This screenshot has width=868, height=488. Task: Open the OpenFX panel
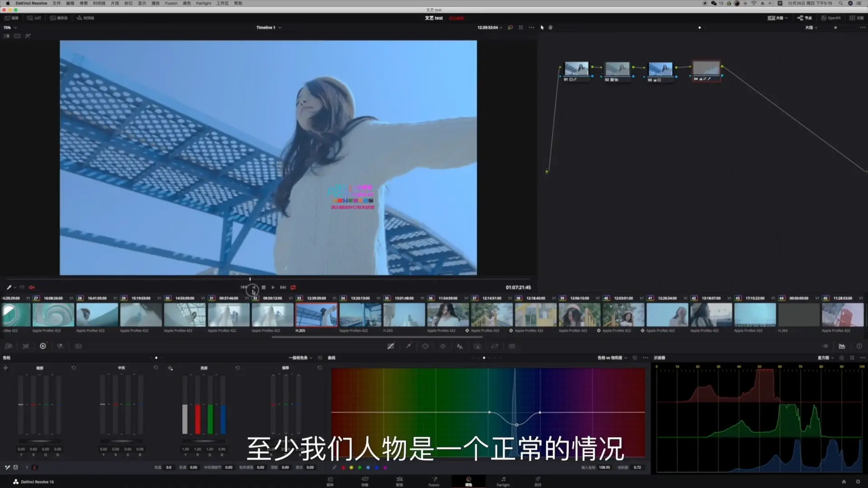coord(831,18)
